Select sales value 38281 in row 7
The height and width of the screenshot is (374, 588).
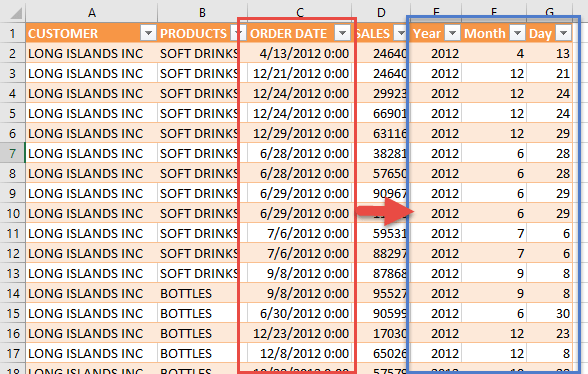pyautogui.click(x=381, y=153)
